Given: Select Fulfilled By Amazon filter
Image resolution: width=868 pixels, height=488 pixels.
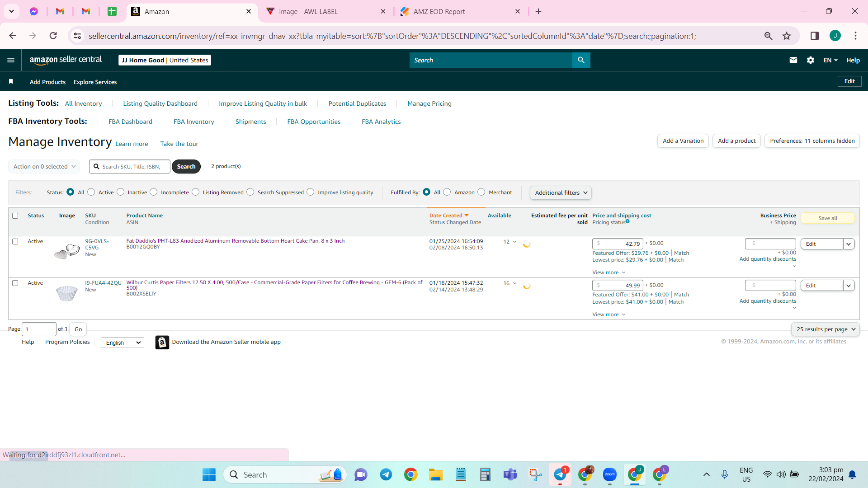Looking at the screenshot, I should (447, 192).
